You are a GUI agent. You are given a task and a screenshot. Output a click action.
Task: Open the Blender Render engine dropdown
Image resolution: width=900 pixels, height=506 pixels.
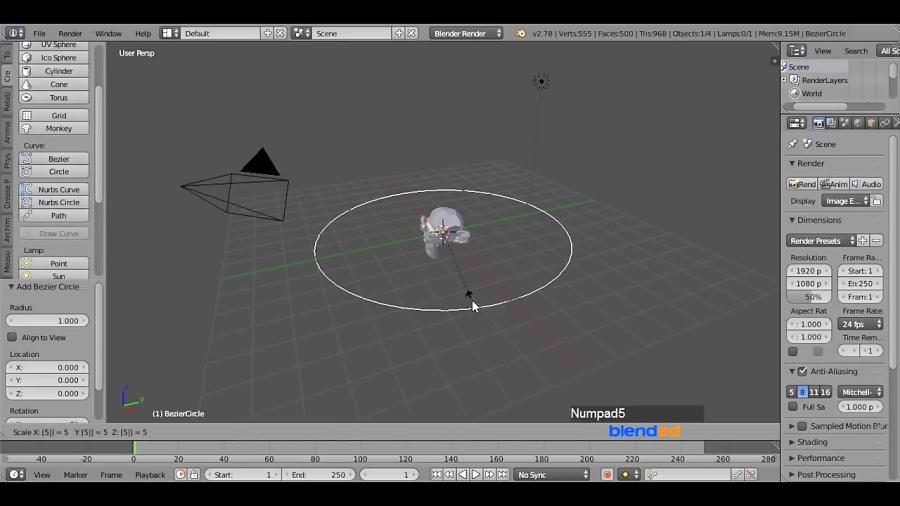coord(467,33)
